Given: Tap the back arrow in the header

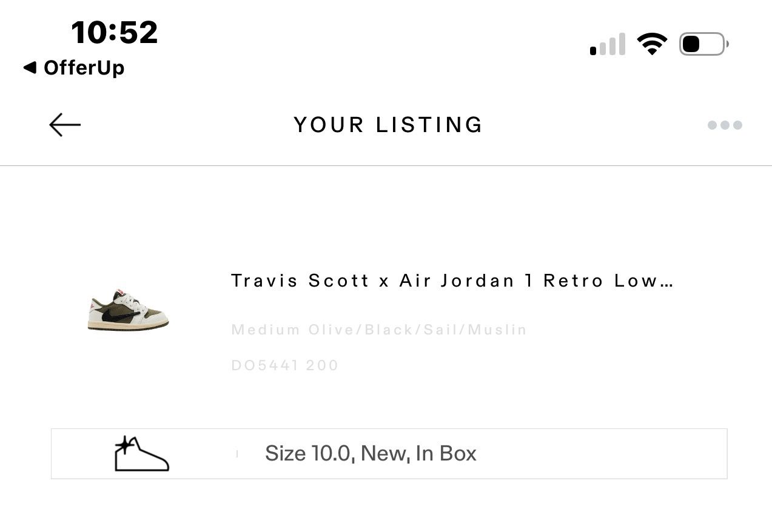Looking at the screenshot, I should (x=65, y=125).
